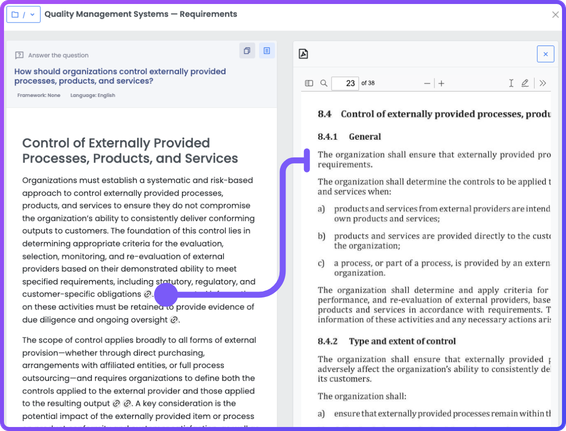
Task: Open first citation after resulting output
Action: 116,404
